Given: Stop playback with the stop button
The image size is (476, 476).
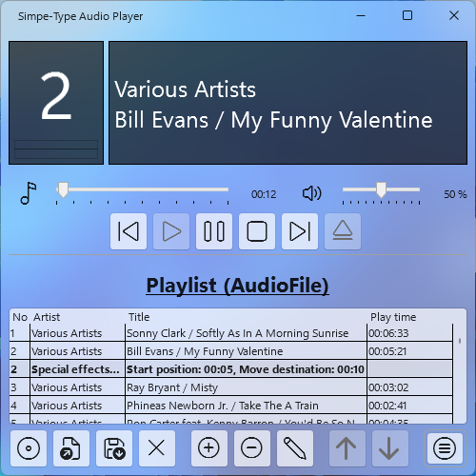Looking at the screenshot, I should click(257, 231).
